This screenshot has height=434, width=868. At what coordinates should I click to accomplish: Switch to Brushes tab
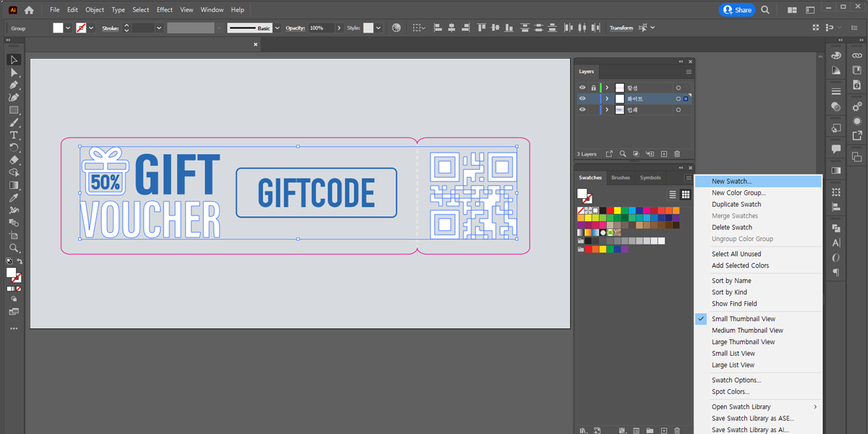[621, 177]
